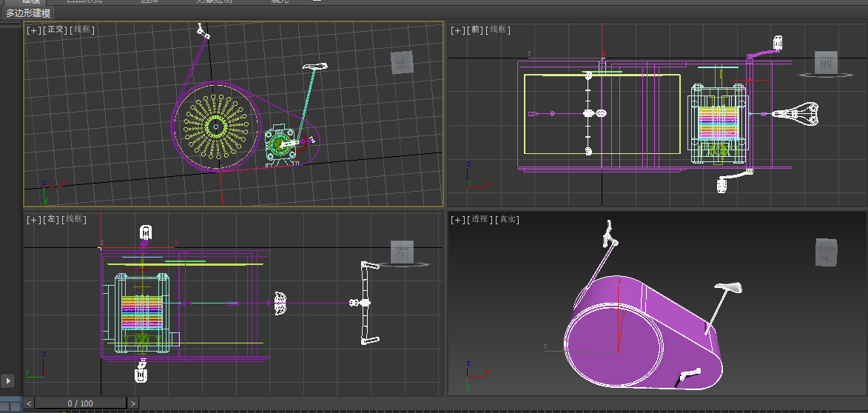The height and width of the screenshot is (413, 868).
Task: Select the flywheel disc in the 正交 viewport
Action: click(215, 127)
